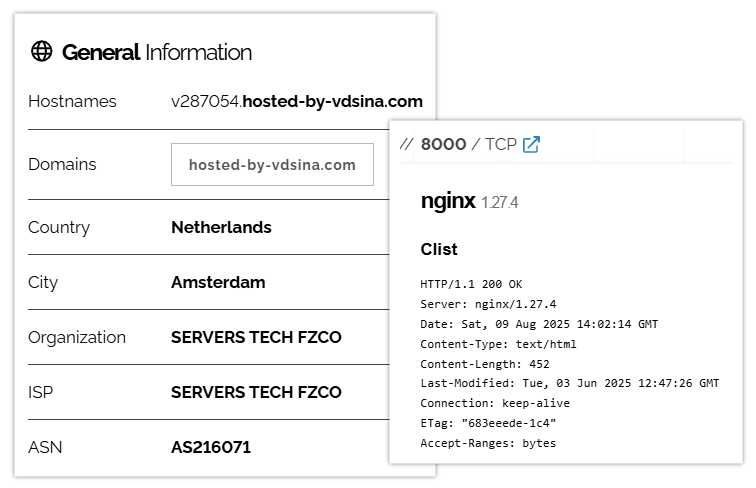Click the TCP protocol label
The width and height of the screenshot is (756, 488).
[500, 144]
